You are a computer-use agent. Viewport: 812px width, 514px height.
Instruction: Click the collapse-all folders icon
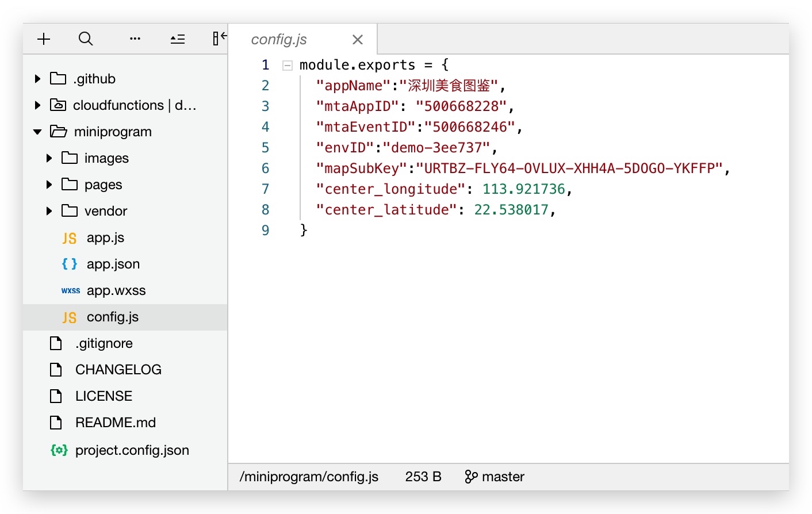pos(178,39)
